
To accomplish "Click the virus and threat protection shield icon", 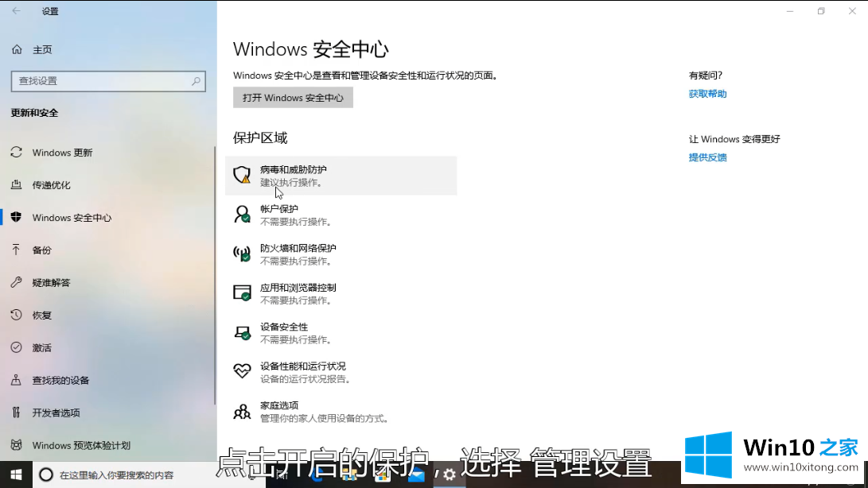I will tap(242, 176).
